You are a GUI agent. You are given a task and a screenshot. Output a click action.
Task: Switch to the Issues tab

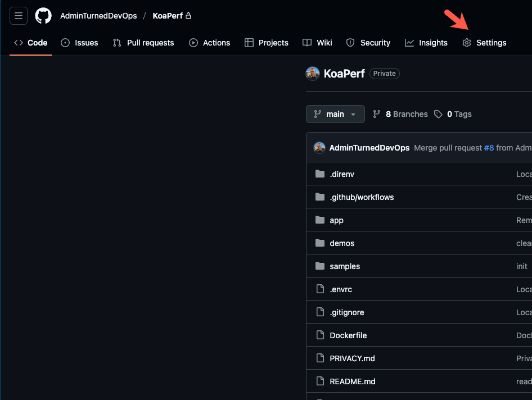[x=79, y=43]
